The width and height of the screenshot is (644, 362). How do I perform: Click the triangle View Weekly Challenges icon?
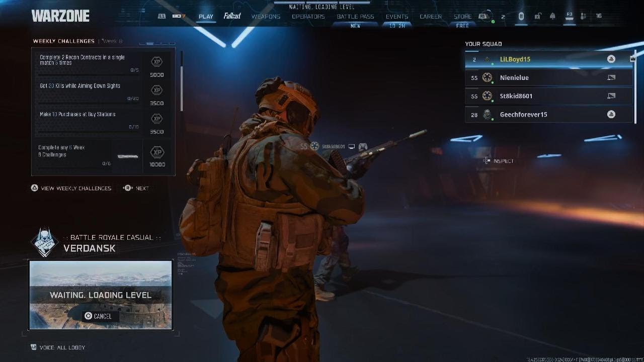coord(35,188)
